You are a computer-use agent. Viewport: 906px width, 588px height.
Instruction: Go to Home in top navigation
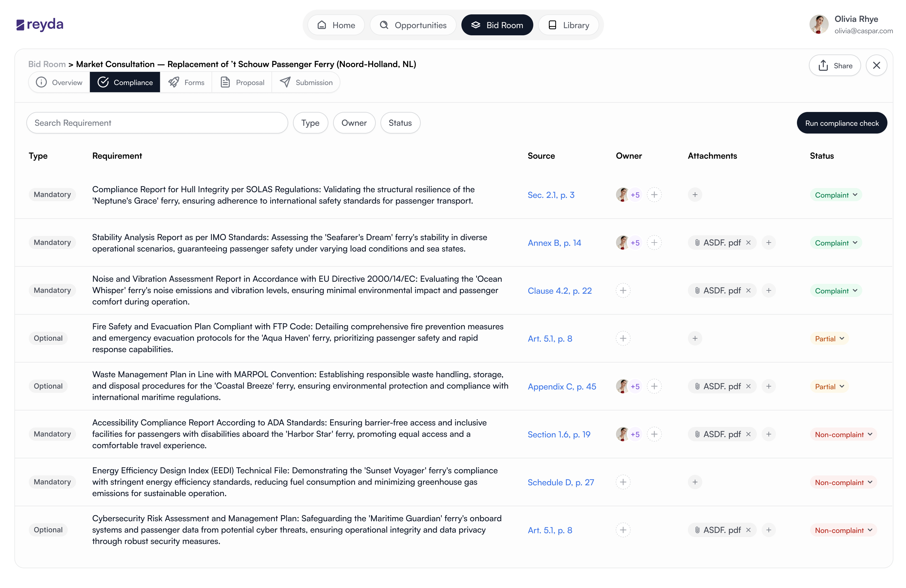tap(336, 25)
